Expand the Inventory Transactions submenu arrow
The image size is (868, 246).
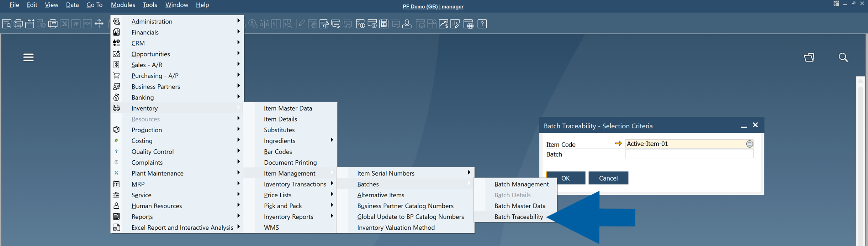[x=332, y=183]
